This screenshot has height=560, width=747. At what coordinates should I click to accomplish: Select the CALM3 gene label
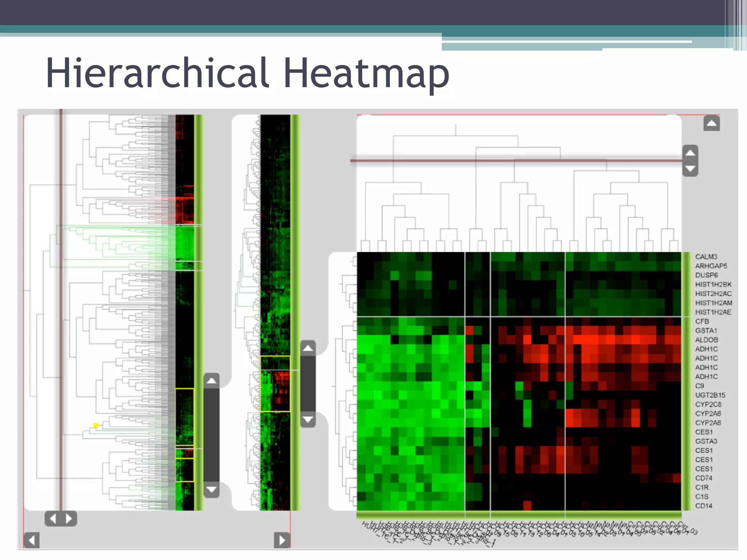706,257
